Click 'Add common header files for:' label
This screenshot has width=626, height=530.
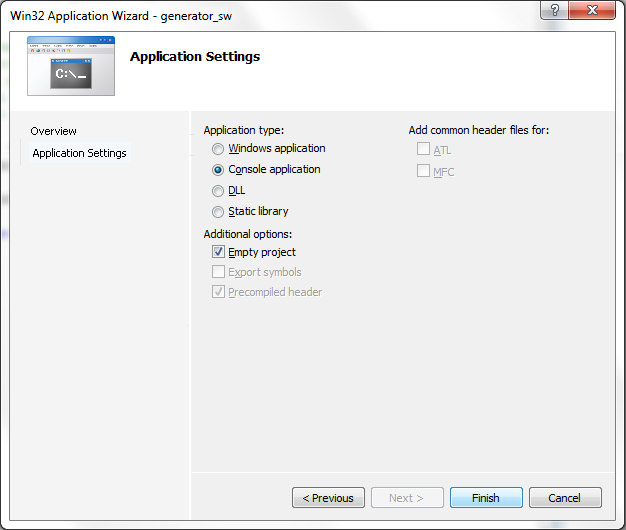(x=479, y=131)
